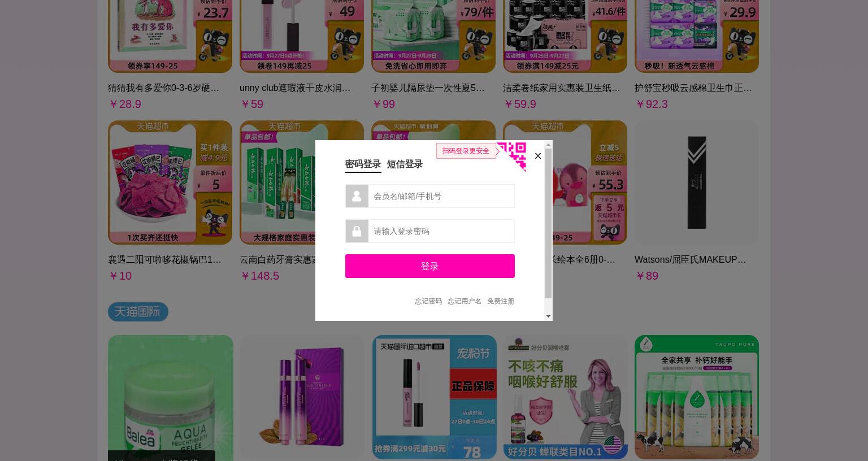Open 忘记密码 link
This screenshot has height=461, width=868.
428,301
